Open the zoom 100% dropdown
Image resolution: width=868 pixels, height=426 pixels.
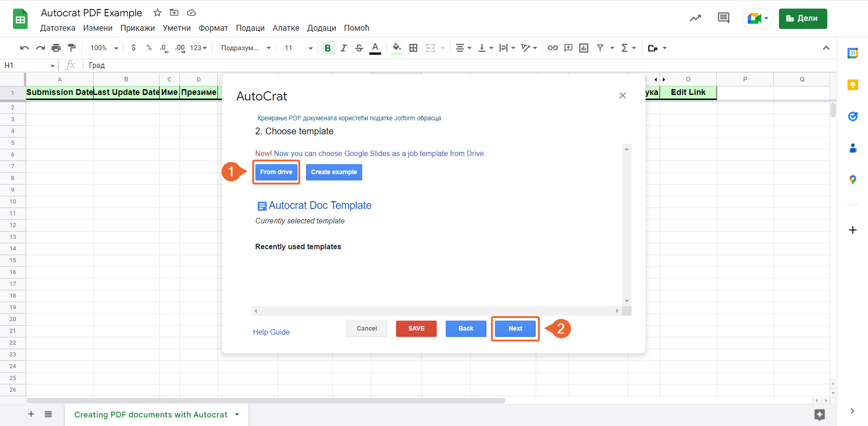click(104, 48)
